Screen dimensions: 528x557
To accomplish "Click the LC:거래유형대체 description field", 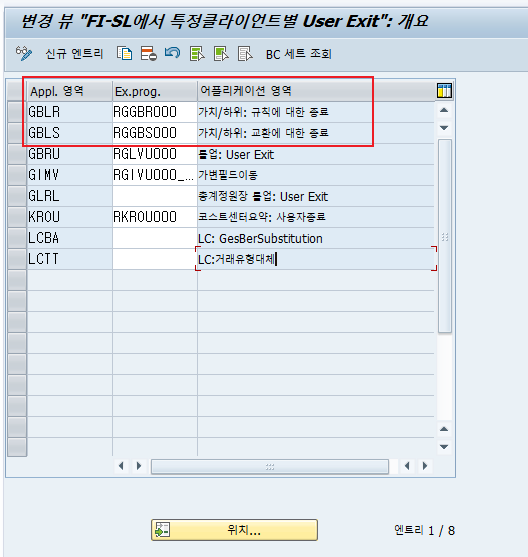I will (x=316, y=259).
